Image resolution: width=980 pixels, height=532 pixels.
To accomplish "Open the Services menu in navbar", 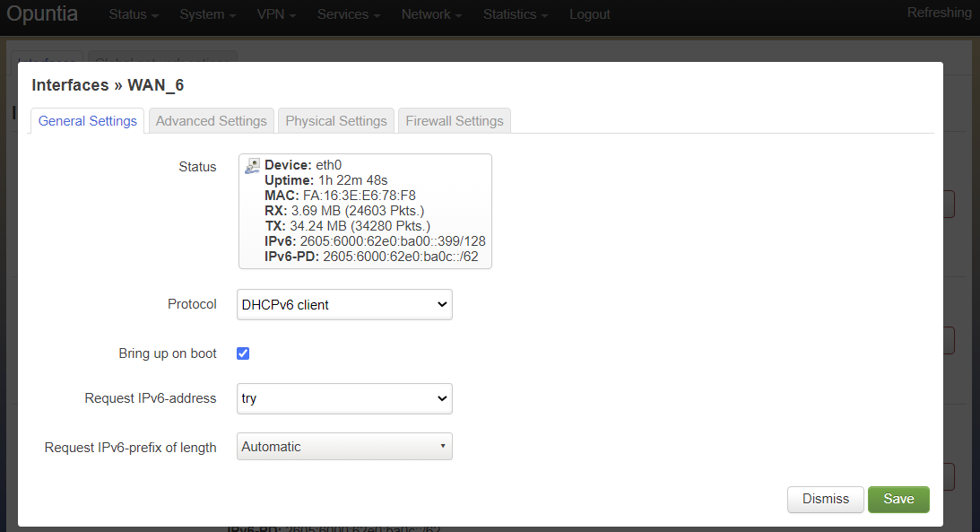I will pos(349,14).
